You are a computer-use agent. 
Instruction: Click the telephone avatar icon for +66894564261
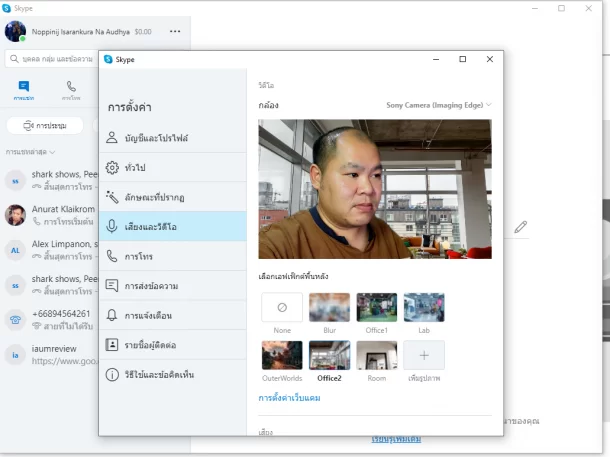15,320
